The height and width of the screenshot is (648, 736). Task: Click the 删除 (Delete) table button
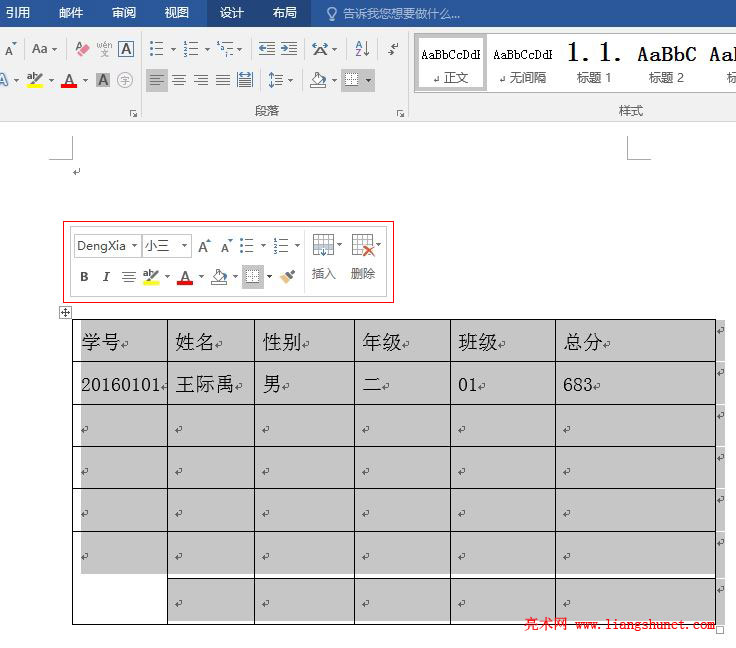point(364,257)
